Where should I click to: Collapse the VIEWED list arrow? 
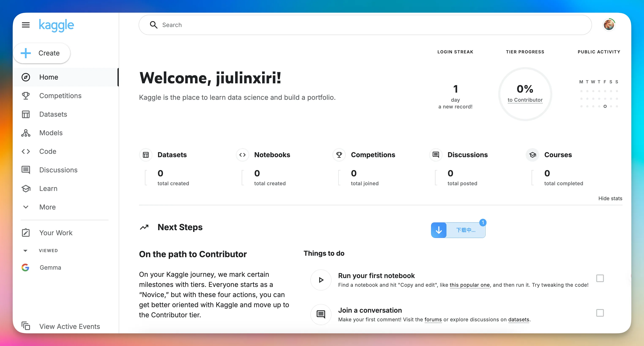pyautogui.click(x=25, y=251)
